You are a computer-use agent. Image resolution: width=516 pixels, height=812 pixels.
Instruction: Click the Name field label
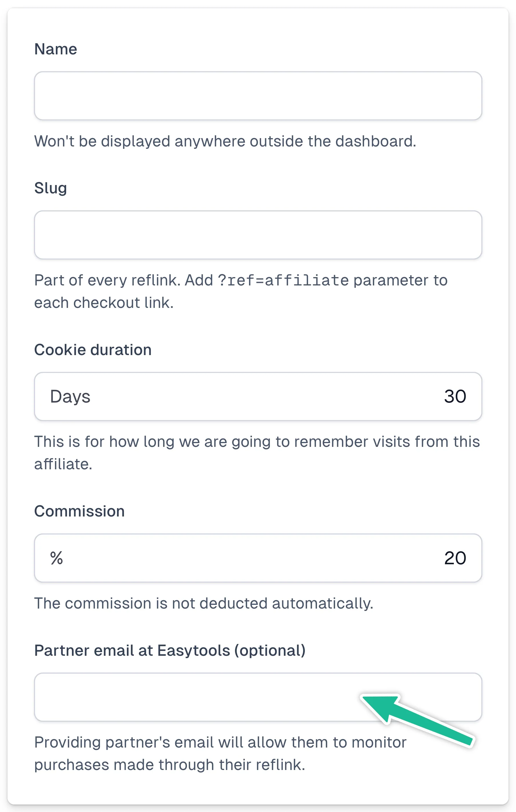[56, 49]
